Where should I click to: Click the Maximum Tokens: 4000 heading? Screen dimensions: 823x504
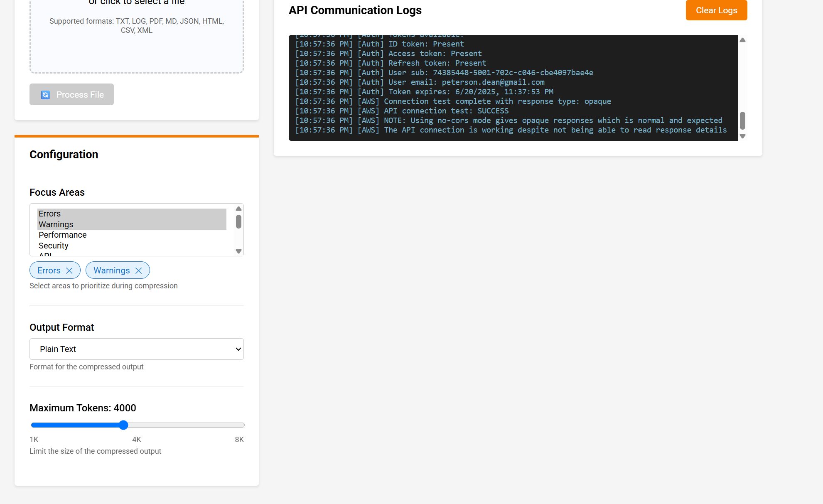click(83, 408)
